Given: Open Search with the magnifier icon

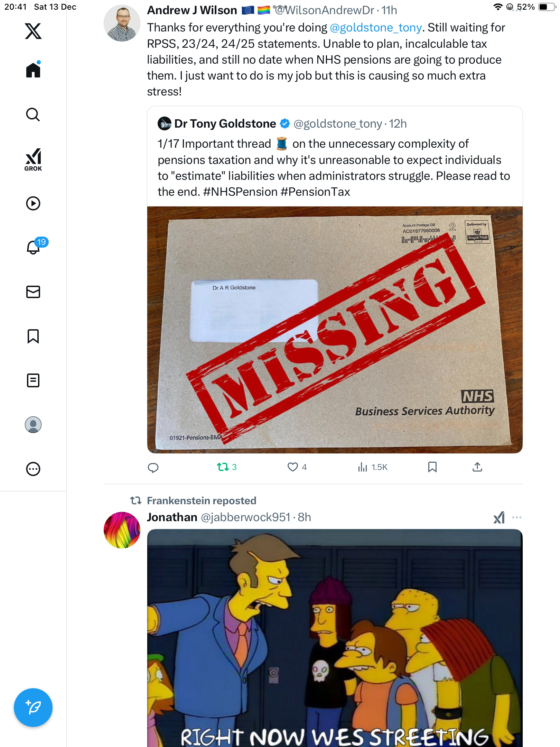Looking at the screenshot, I should 33,114.
